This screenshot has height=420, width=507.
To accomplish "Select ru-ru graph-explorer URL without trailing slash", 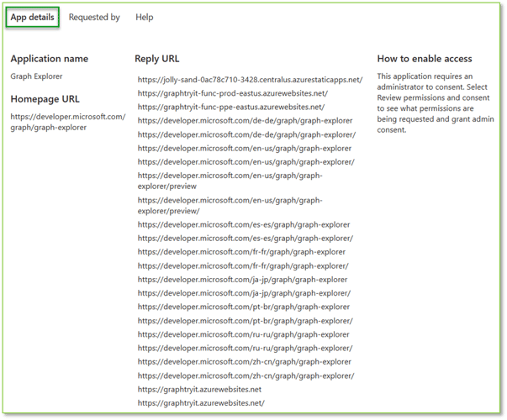I will coord(243,334).
